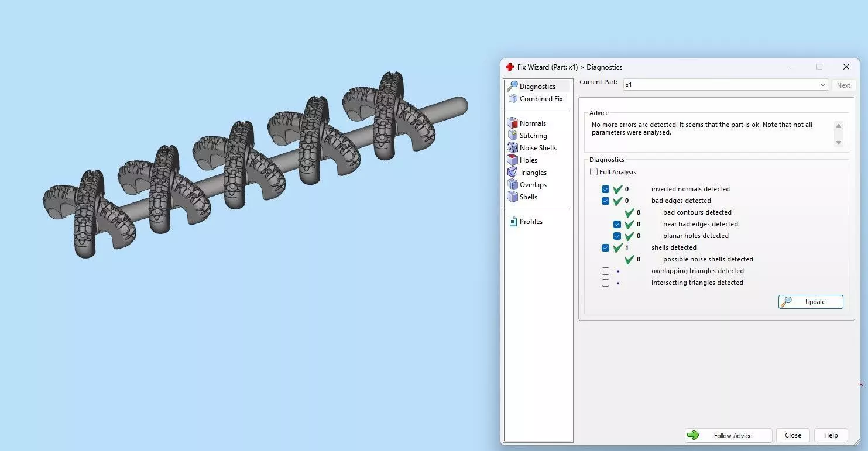868x451 pixels.
Task: Click 'bad contours detected' text
Action: [x=697, y=213]
